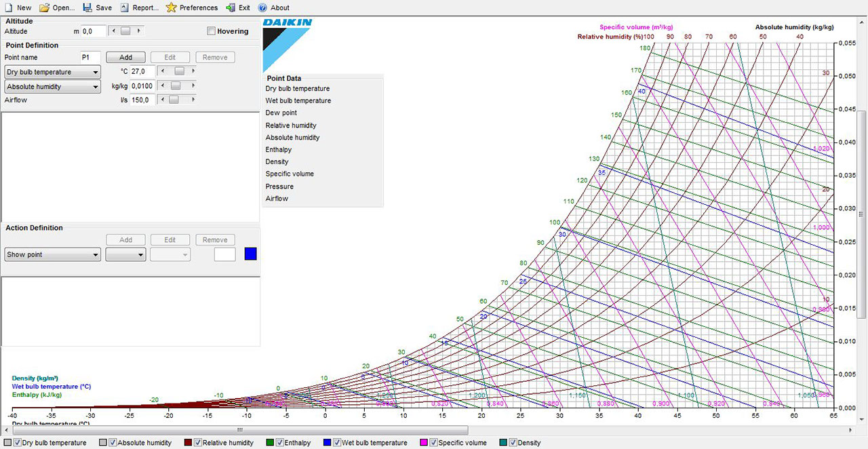This screenshot has width=868, height=449.
Task: Click the chart scrollbar right arrow
Action: coord(851,430)
